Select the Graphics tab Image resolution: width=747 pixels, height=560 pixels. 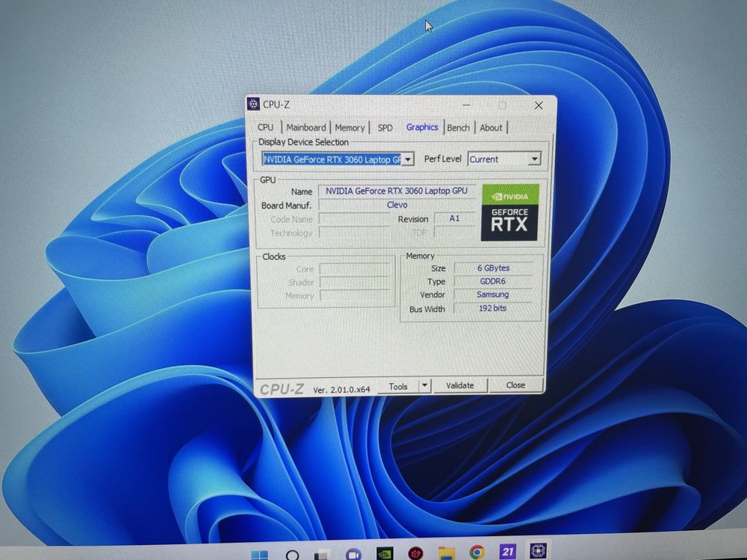point(422,127)
